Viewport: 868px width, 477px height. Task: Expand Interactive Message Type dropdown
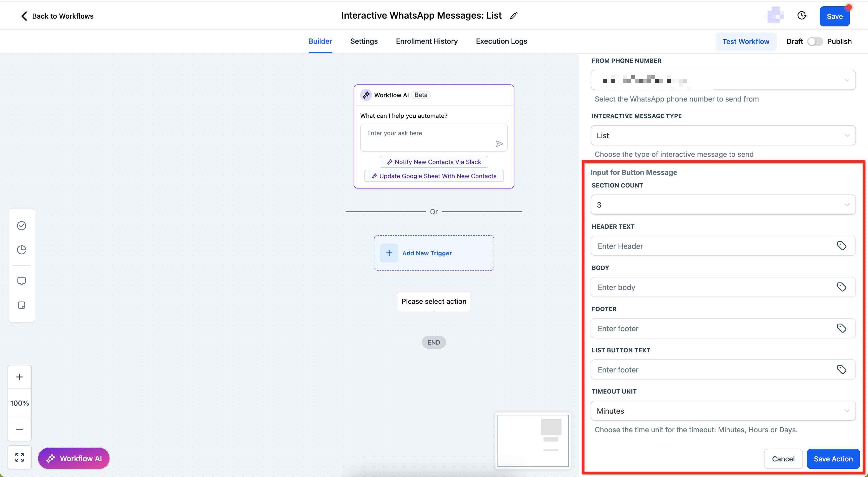[723, 135]
